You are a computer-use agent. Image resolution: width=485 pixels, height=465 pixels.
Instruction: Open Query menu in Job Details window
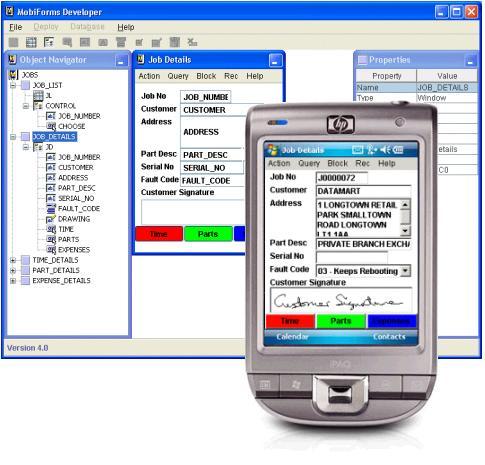pyautogui.click(x=178, y=76)
